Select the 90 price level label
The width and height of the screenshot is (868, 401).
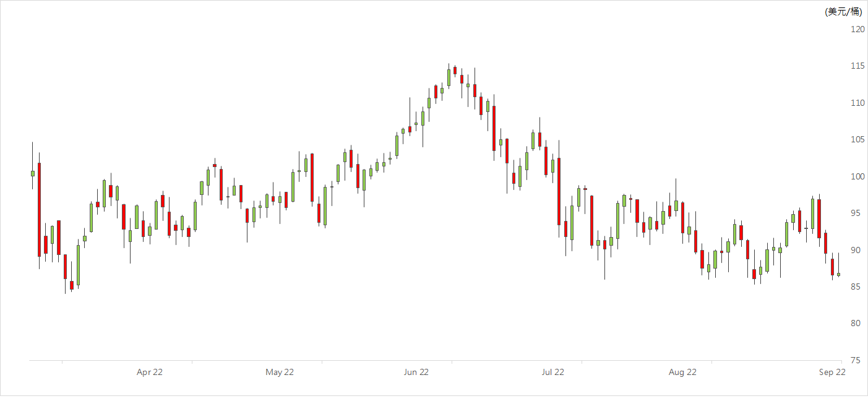(x=857, y=250)
